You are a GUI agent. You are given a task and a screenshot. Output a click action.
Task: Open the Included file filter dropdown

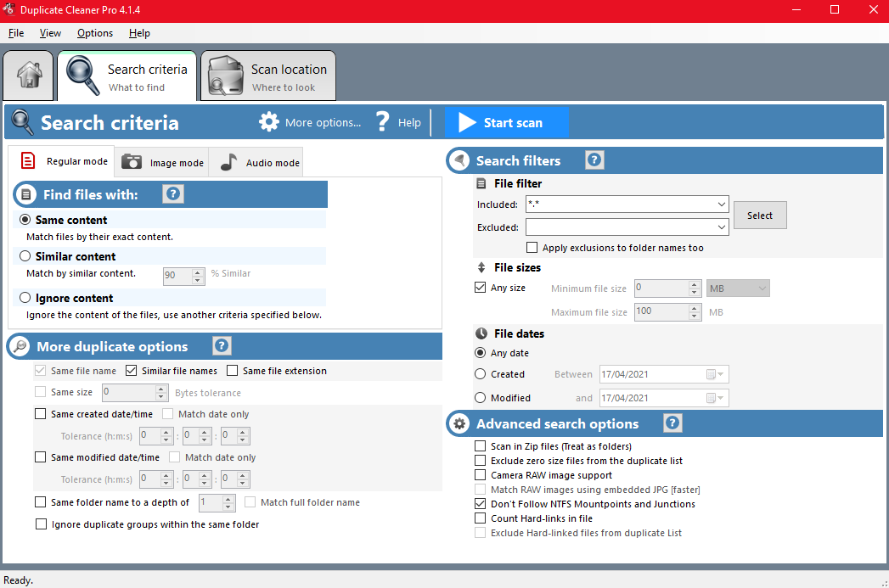point(721,204)
